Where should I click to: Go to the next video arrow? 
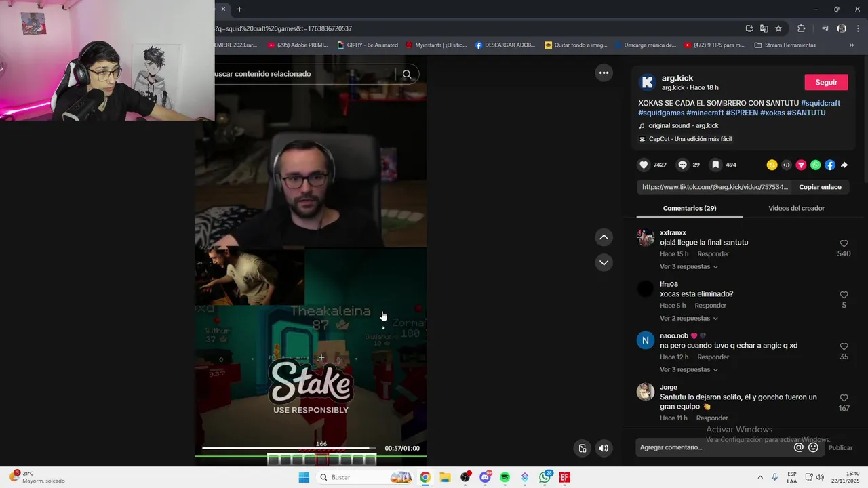click(604, 262)
